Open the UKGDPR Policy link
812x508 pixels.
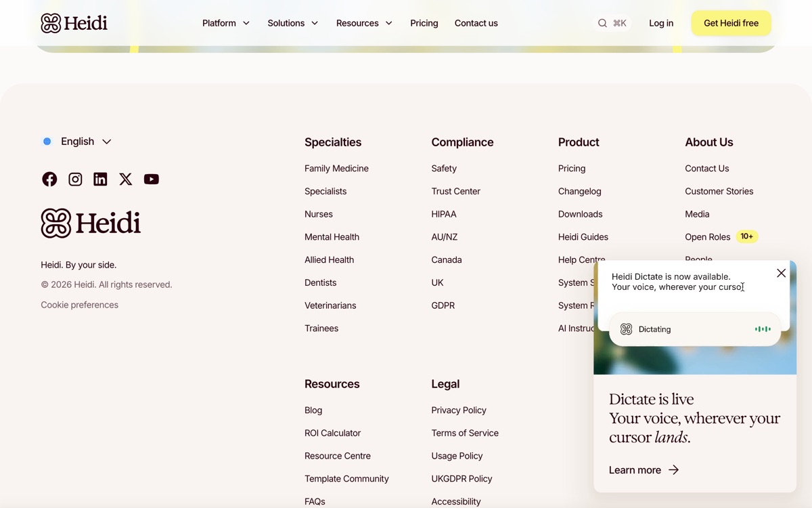coord(462,479)
